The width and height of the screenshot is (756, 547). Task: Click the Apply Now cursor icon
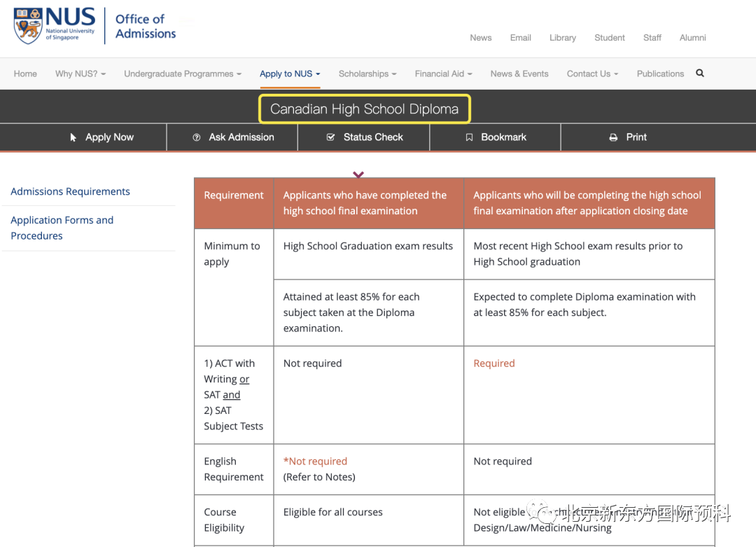pyautogui.click(x=73, y=137)
